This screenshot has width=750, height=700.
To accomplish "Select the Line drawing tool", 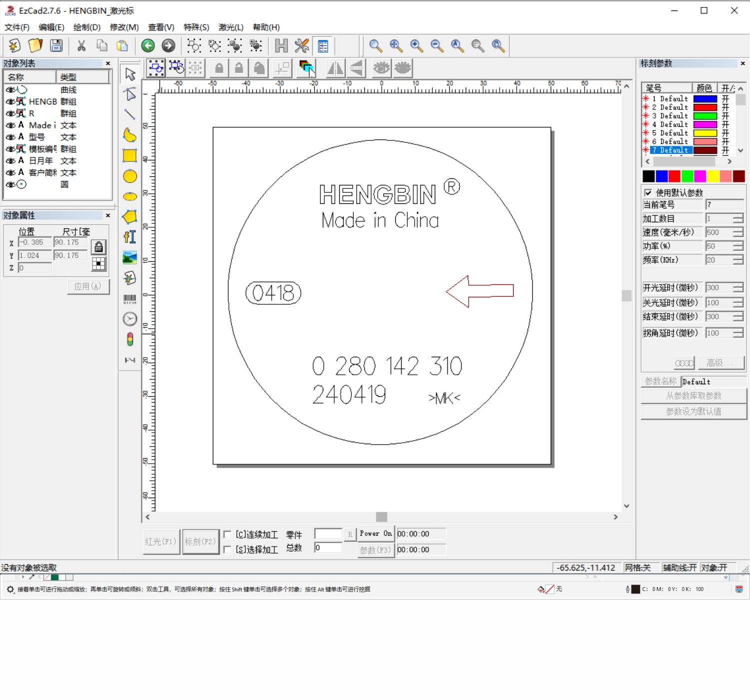I will 130,114.
